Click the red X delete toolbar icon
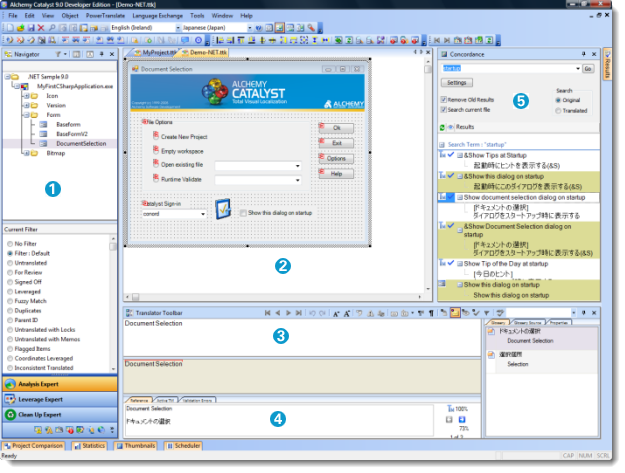625x473 pixels. pyautogui.click(x=41, y=28)
